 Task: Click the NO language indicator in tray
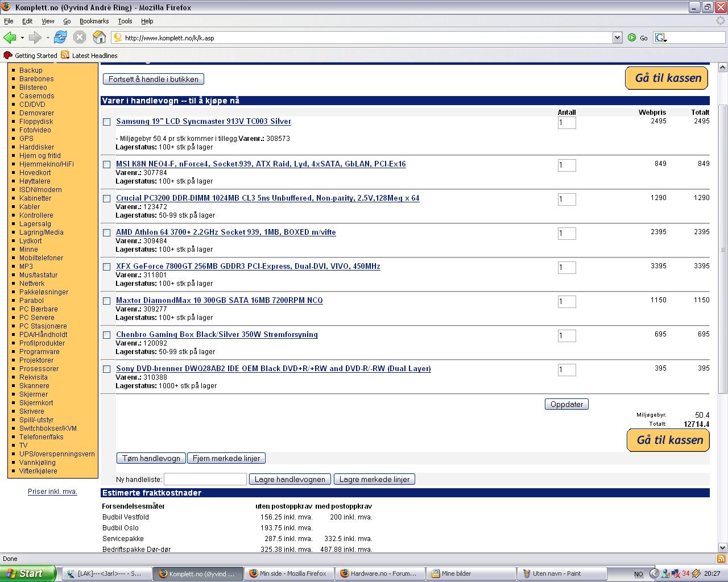638,574
